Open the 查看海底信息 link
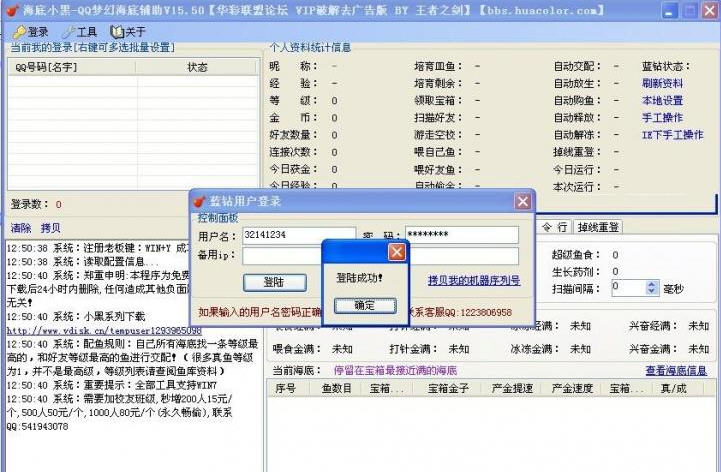Screen dimensions: 721x472 pyautogui.click(x=676, y=370)
